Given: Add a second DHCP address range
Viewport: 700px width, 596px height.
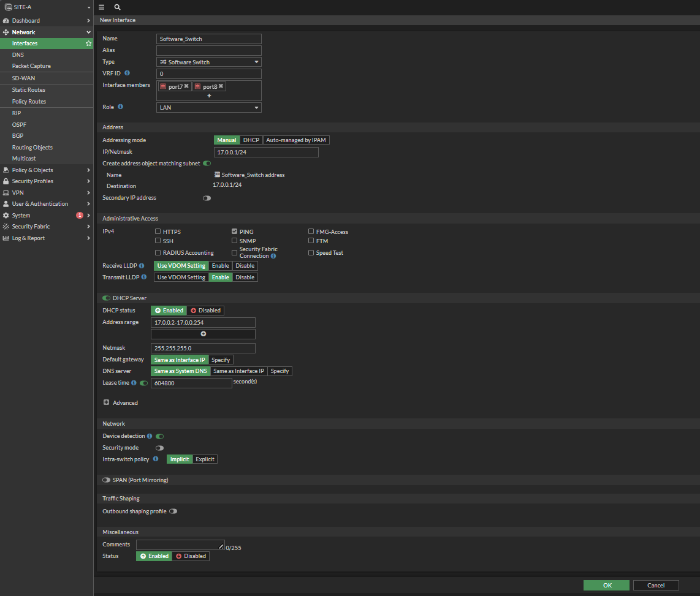Looking at the screenshot, I should tap(203, 333).
